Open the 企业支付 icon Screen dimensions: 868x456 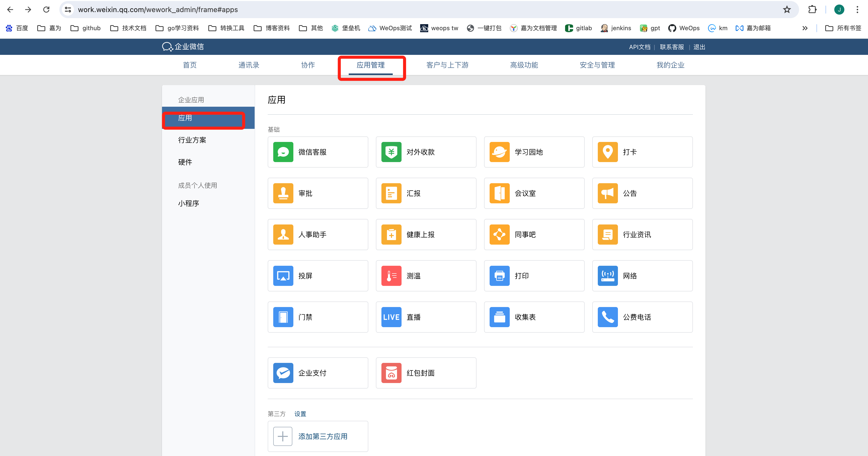283,373
